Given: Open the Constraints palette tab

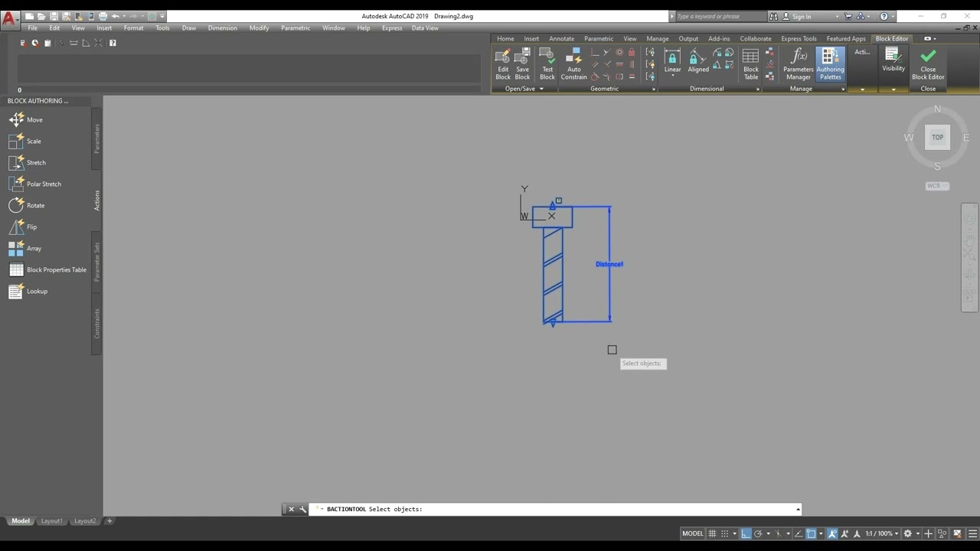Looking at the screenshot, I should tap(96, 324).
